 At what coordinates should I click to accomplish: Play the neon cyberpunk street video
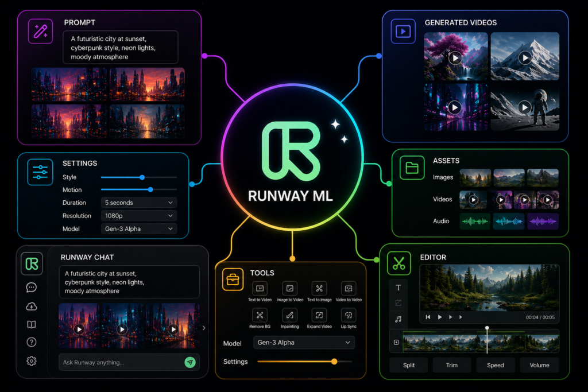pyautogui.click(x=455, y=108)
